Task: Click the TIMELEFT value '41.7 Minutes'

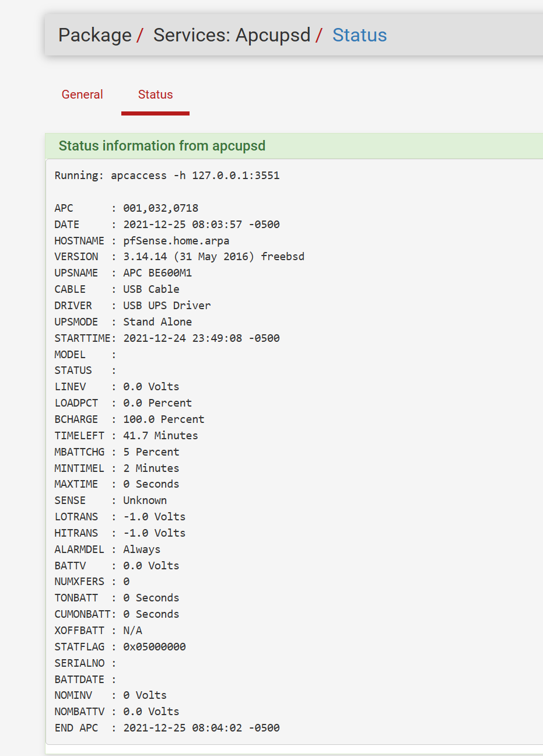Action: pos(161,436)
